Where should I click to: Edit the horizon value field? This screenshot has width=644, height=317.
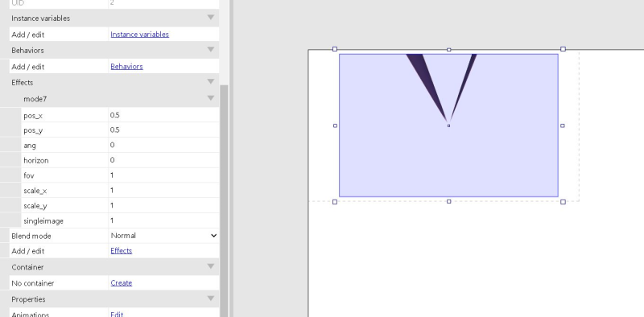point(164,160)
